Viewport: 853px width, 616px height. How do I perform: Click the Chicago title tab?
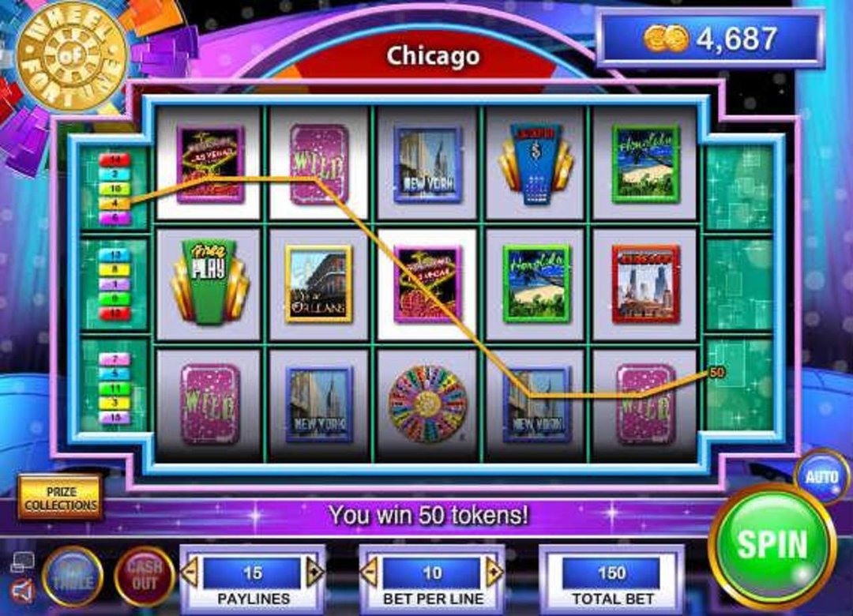point(433,56)
